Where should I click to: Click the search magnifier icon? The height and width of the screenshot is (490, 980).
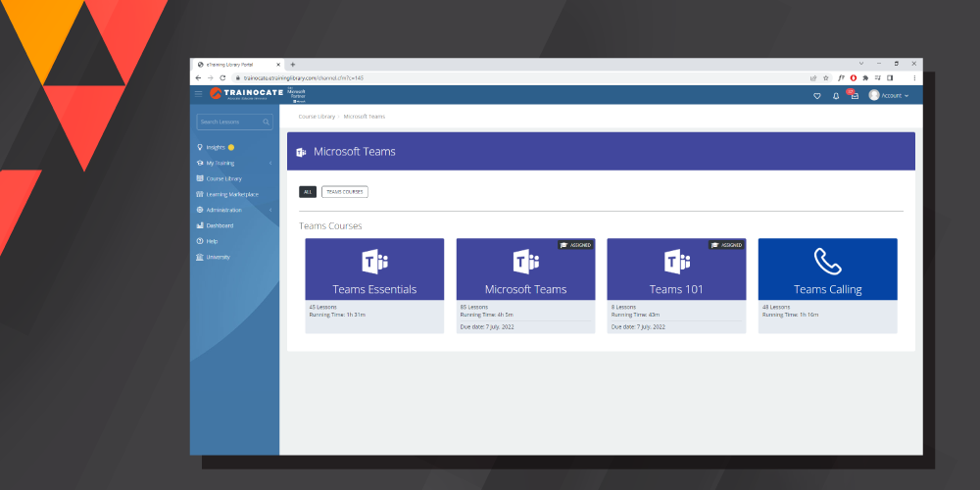267,122
